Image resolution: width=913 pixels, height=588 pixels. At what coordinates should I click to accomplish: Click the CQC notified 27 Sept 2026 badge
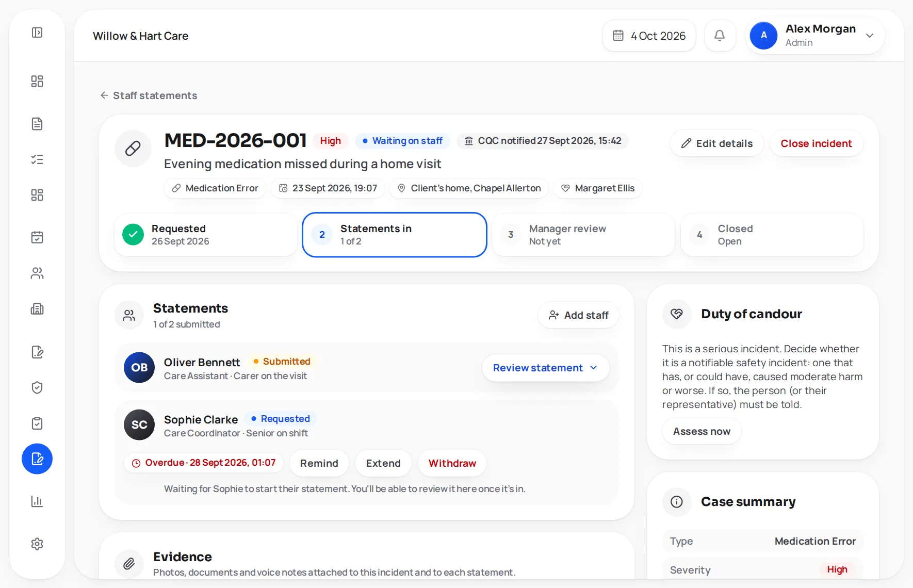click(543, 141)
